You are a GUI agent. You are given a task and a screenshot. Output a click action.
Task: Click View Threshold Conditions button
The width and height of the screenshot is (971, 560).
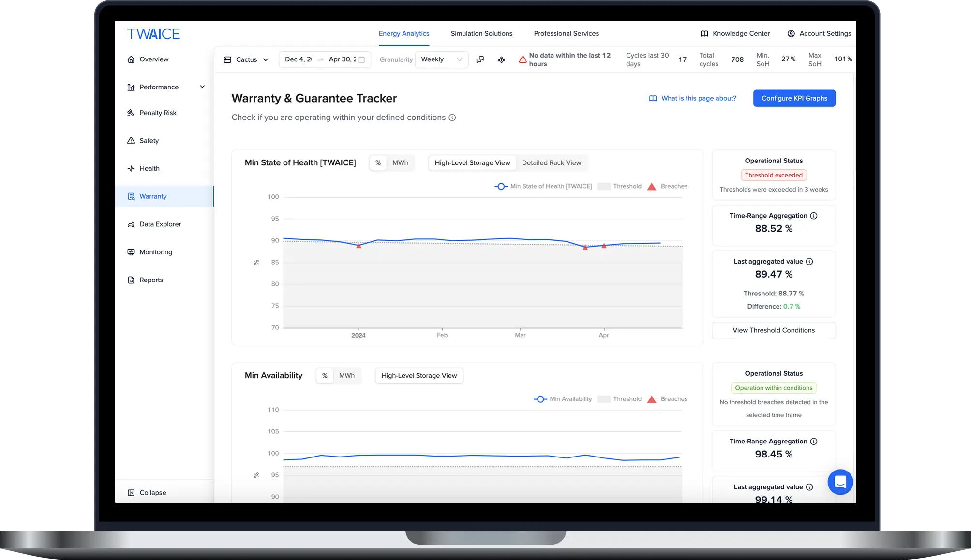[773, 330]
